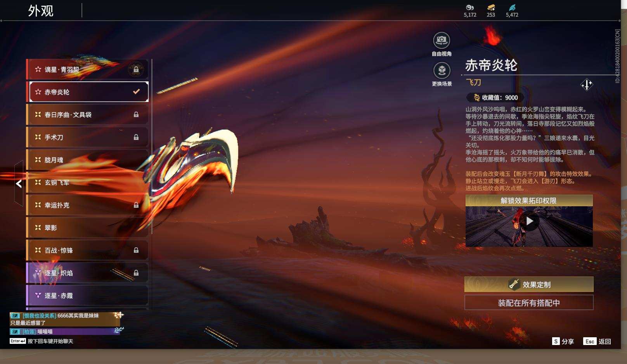Select the 胧月魂 skin
The image size is (627, 364).
coord(87,160)
